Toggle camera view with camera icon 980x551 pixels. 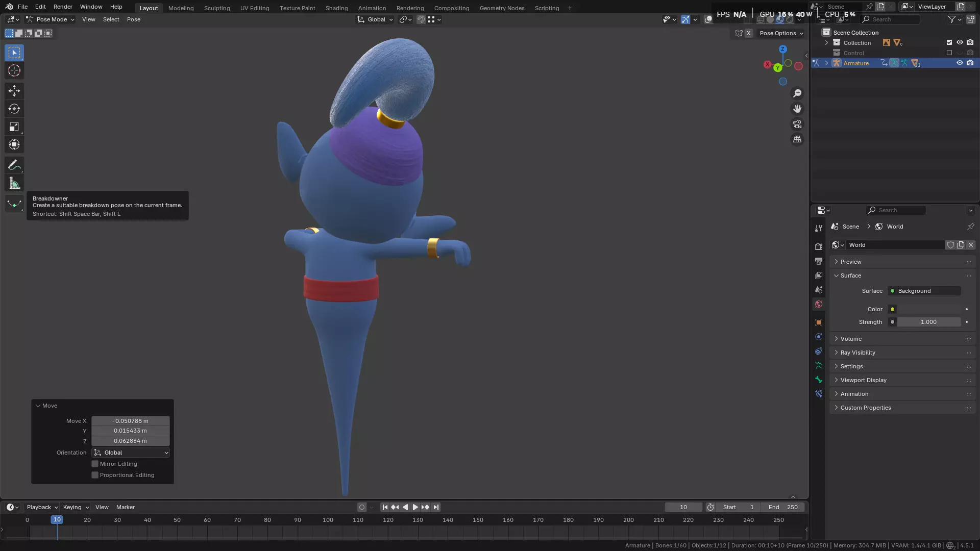tap(797, 124)
